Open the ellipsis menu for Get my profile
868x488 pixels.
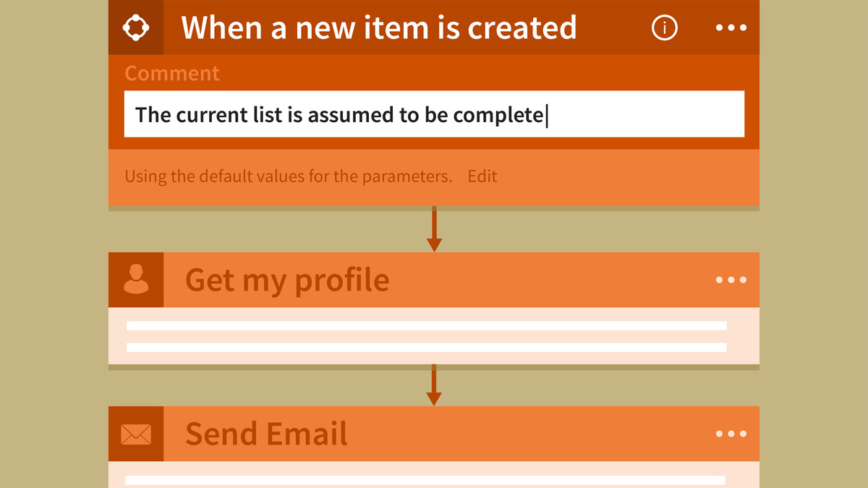click(731, 280)
